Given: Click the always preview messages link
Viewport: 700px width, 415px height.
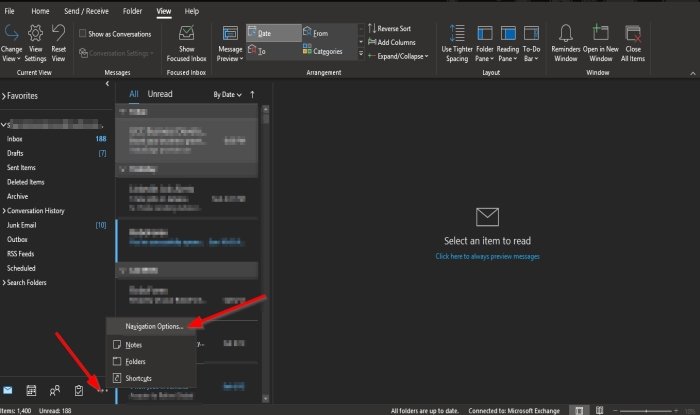Looking at the screenshot, I should 487,256.
